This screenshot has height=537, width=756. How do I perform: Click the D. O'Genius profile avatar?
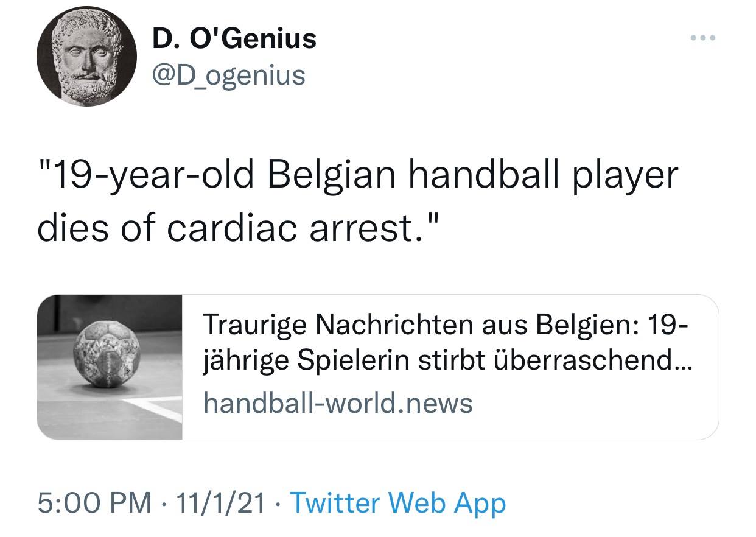86,57
